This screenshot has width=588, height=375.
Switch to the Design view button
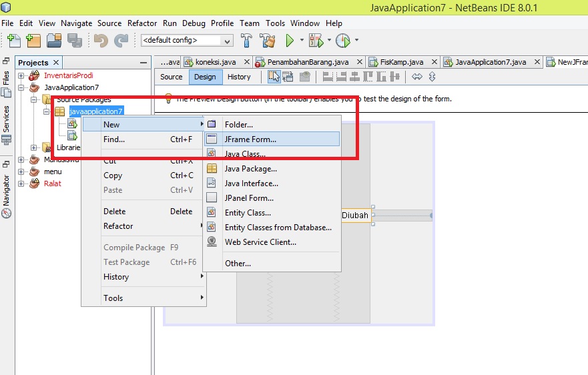point(205,77)
